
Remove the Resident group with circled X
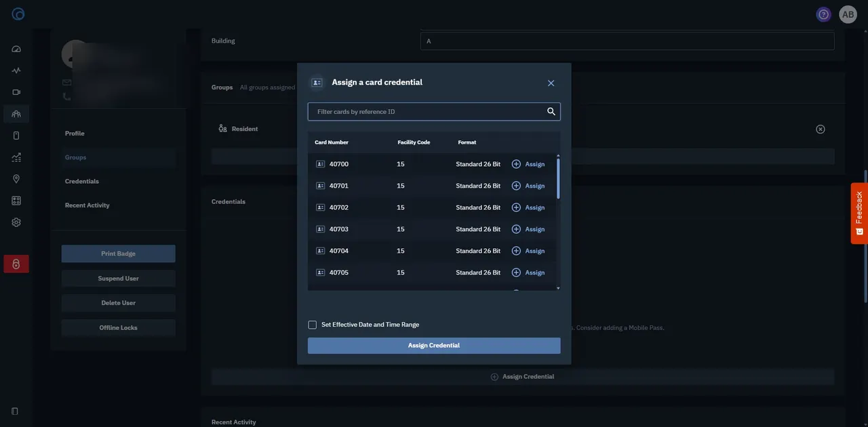[x=821, y=129]
